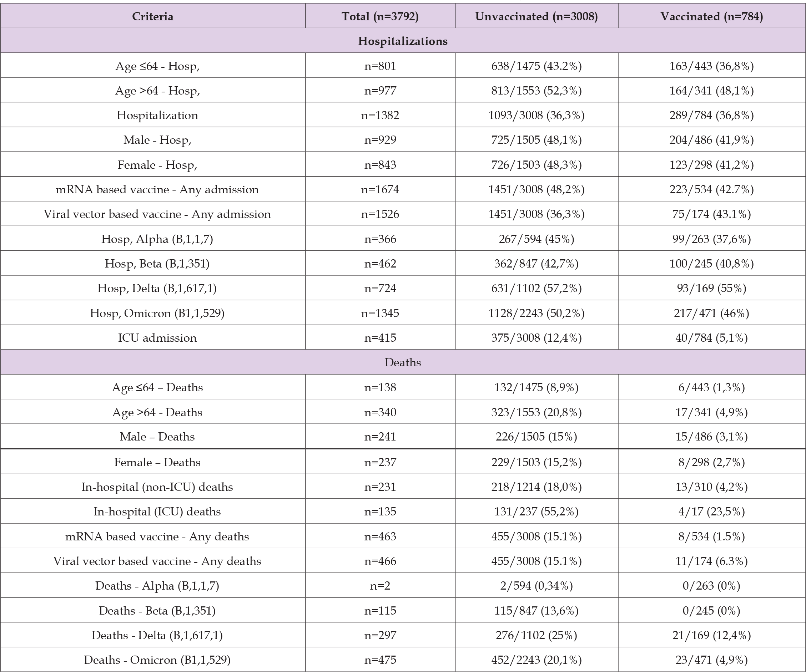Viewport: 806px width, 672px height.
Task: Select the 'Deaths' section heading row
Action: click(403, 362)
